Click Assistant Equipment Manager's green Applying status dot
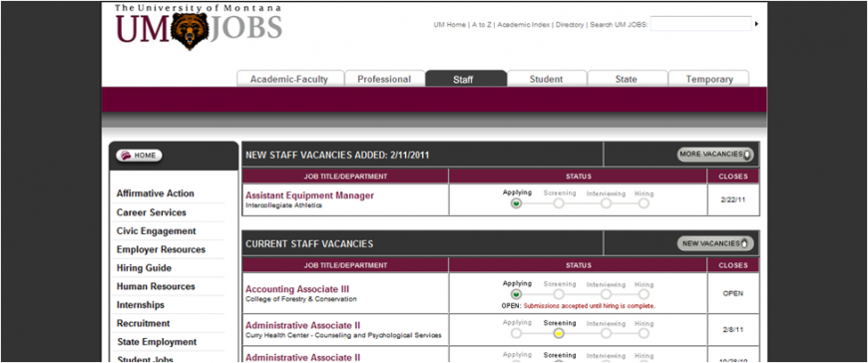868x363 pixels. pos(517,203)
